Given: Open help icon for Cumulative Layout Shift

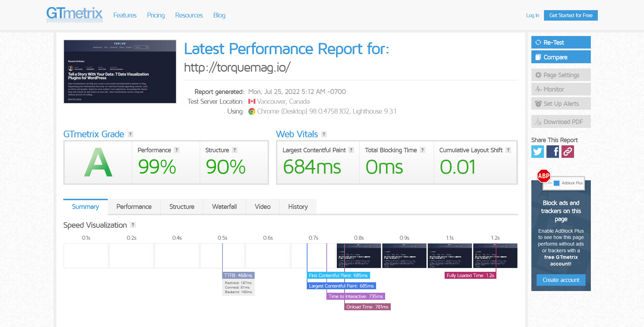Looking at the screenshot, I should pos(508,150).
